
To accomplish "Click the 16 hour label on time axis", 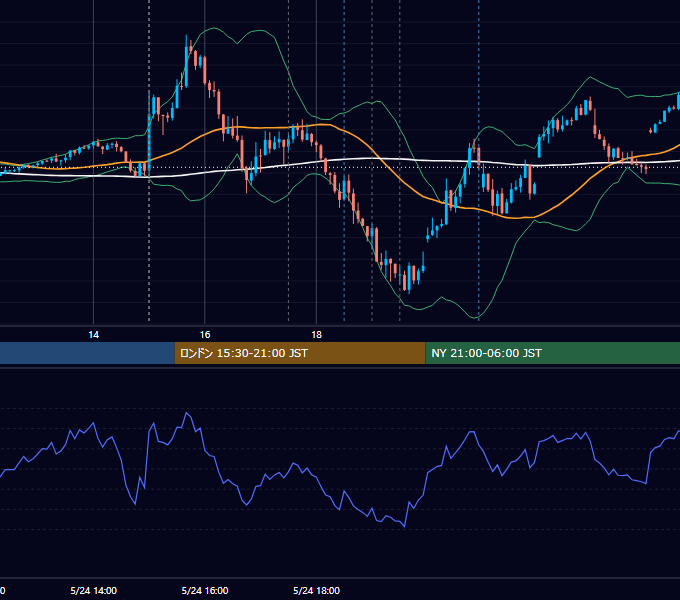I will pyautogui.click(x=205, y=335).
